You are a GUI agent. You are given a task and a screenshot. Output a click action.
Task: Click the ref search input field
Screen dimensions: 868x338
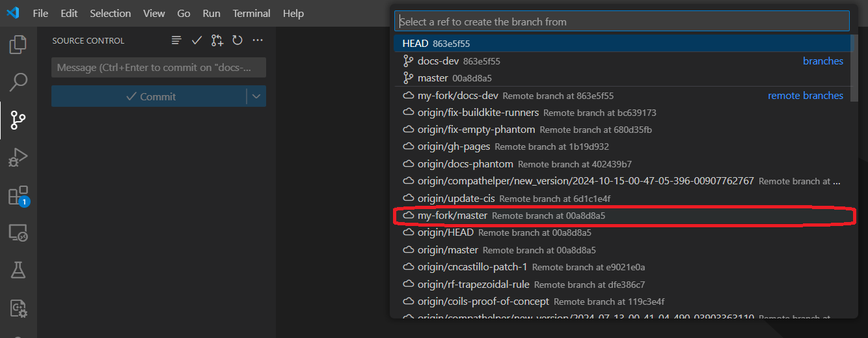tap(621, 21)
